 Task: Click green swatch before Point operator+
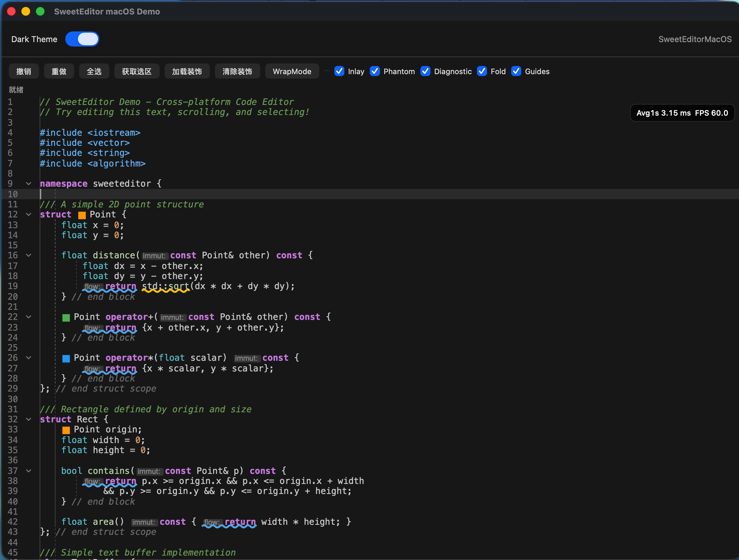pos(66,317)
